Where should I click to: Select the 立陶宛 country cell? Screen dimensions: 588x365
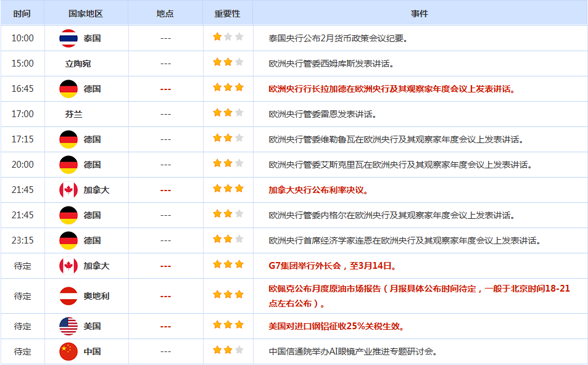coord(78,64)
